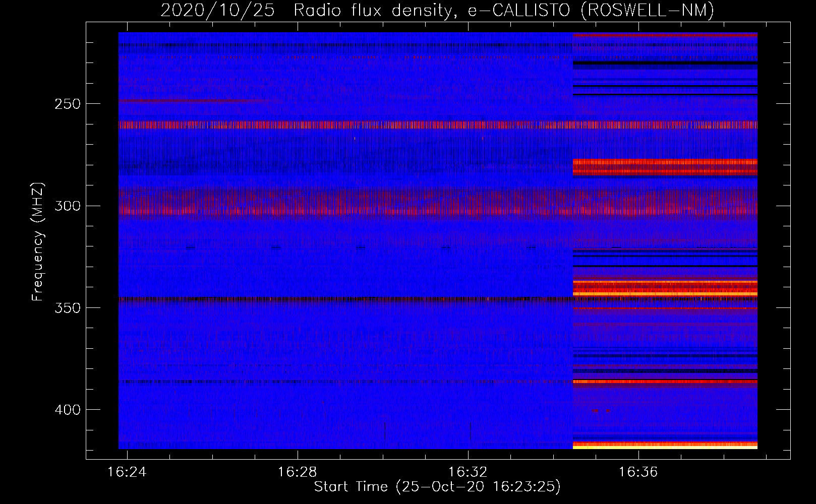
Task: Click the 300 frequency tick label
Action: [68, 206]
